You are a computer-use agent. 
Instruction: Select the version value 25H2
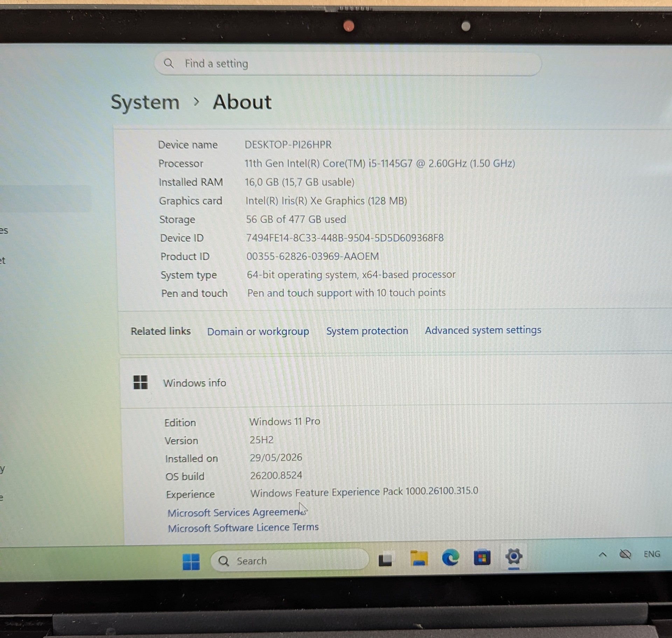point(261,440)
